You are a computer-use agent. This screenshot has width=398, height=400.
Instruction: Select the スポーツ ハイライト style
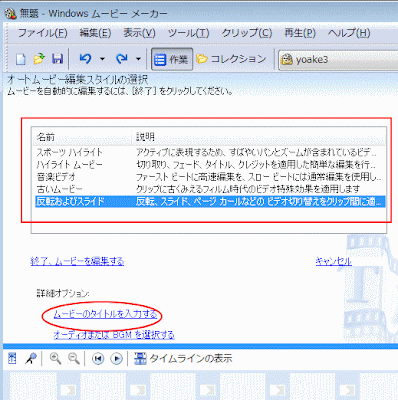pyautogui.click(x=69, y=153)
